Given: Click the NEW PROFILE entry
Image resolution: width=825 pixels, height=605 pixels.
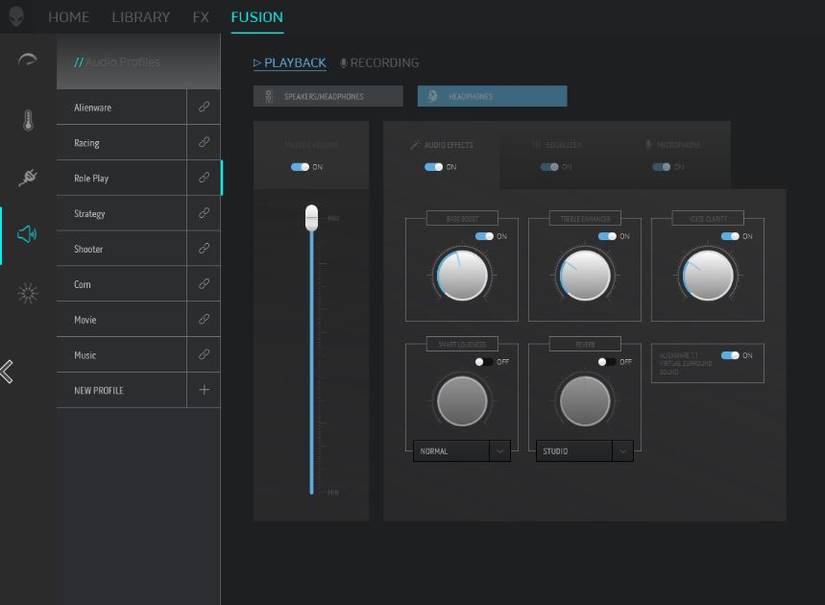Looking at the screenshot, I should point(122,390).
